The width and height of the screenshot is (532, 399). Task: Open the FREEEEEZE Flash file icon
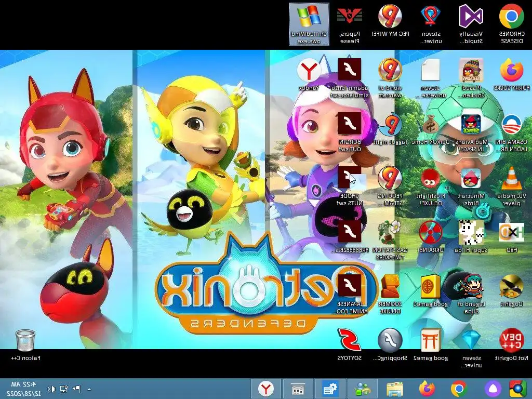pyautogui.click(x=350, y=237)
